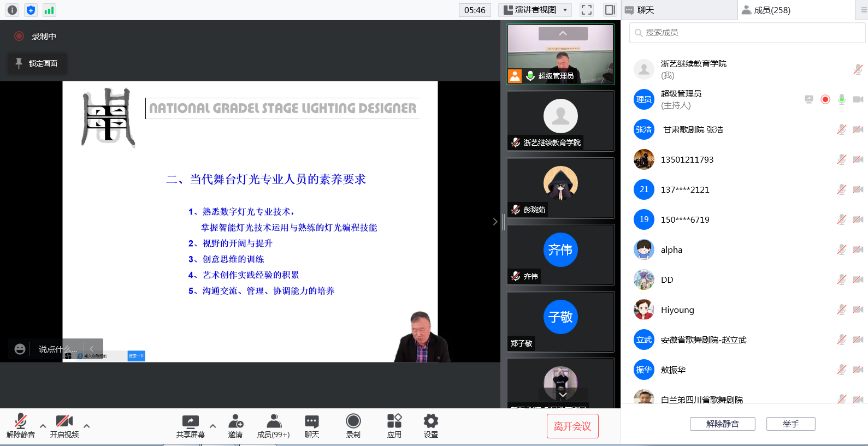
Task: Open the meeting info icon
Action: [12, 10]
